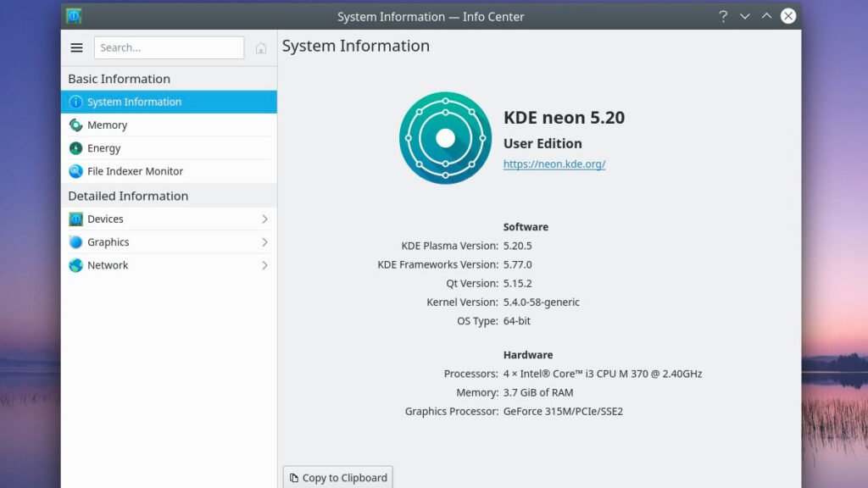Image resolution: width=868 pixels, height=488 pixels.
Task: Expand the Network category chevron
Action: click(x=264, y=265)
